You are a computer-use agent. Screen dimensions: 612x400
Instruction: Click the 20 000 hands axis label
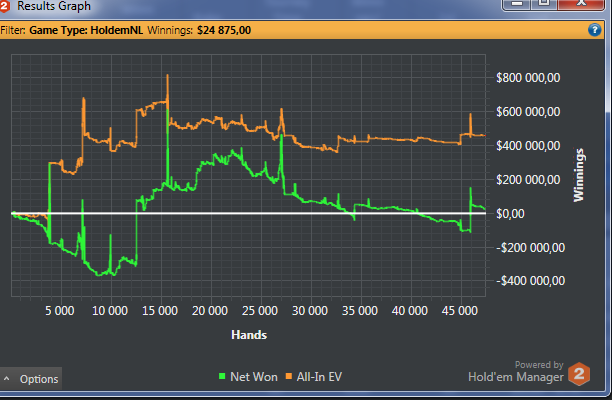[210, 311]
